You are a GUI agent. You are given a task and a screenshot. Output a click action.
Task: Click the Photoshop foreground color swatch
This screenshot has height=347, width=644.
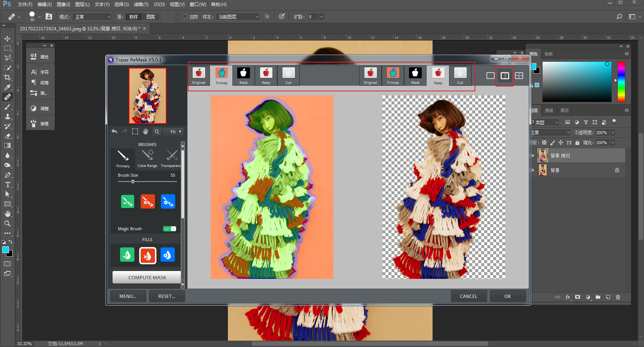coord(5,250)
